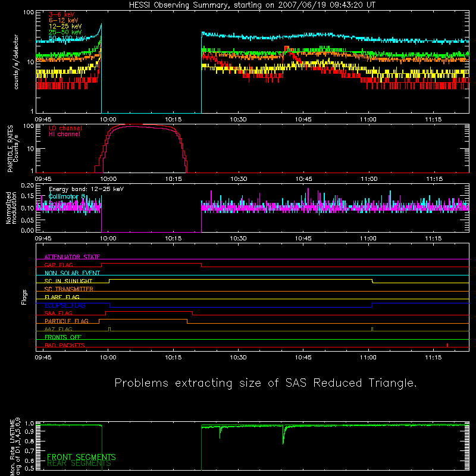The image size is (476, 476).
Task: Select the cyan 50-100 keV legend label
Action: (67, 38)
